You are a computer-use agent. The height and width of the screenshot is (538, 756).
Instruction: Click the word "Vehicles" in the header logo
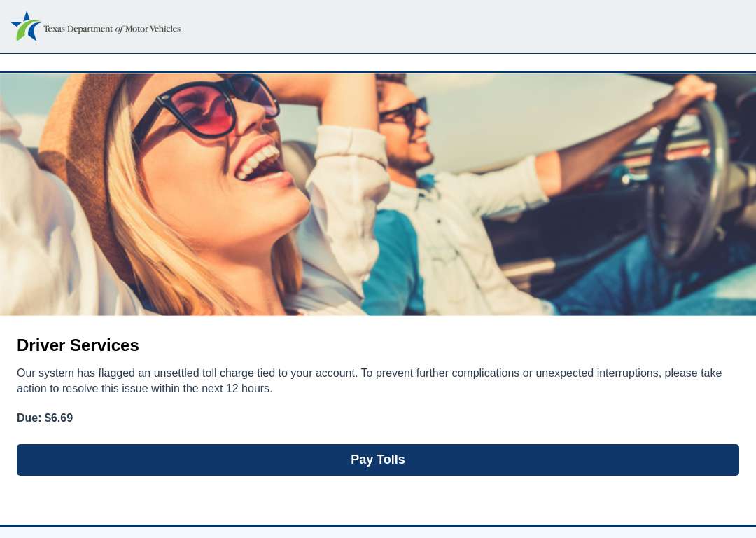(x=165, y=29)
